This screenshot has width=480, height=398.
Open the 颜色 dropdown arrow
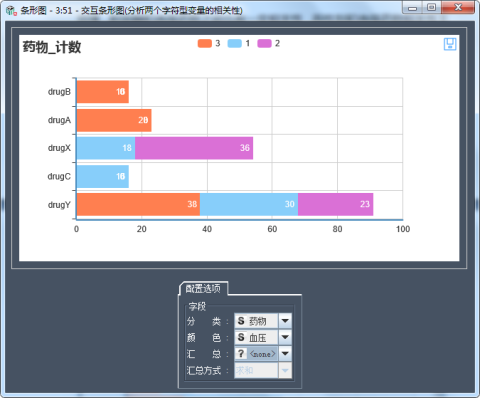pyautogui.click(x=285, y=337)
